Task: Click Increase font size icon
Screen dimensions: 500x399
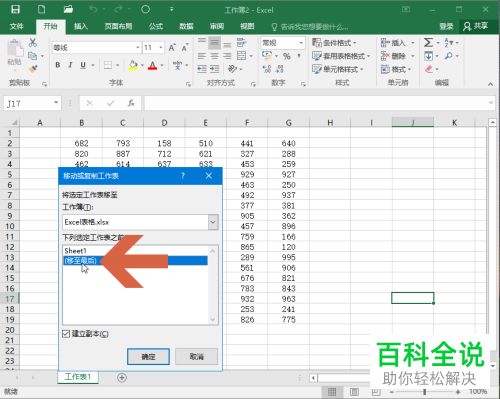Action: pos(172,48)
